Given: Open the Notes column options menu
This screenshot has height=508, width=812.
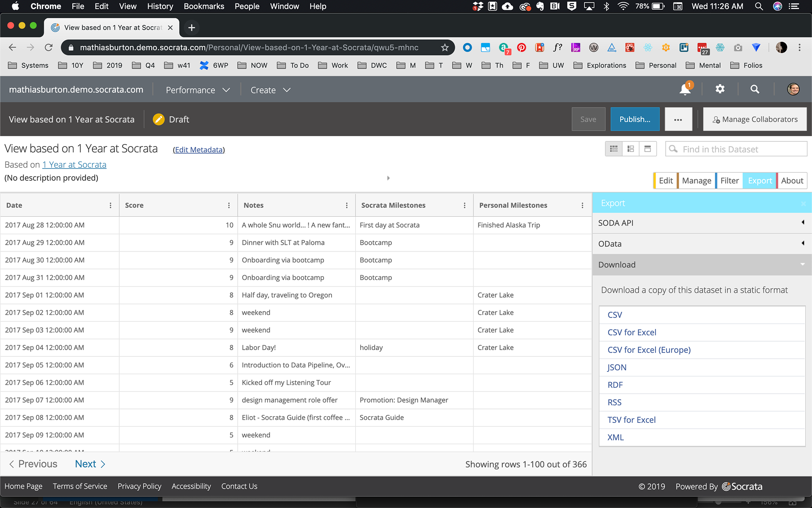Looking at the screenshot, I should (x=347, y=205).
